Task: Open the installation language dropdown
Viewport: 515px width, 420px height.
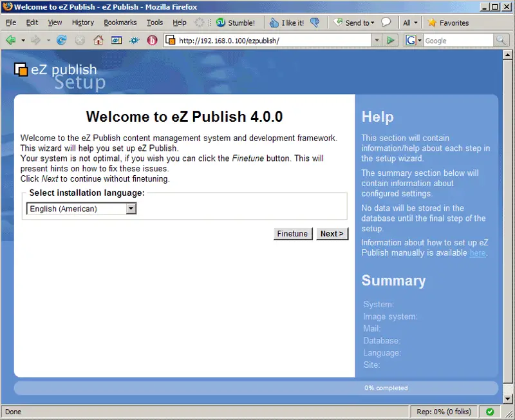Action: click(x=81, y=209)
